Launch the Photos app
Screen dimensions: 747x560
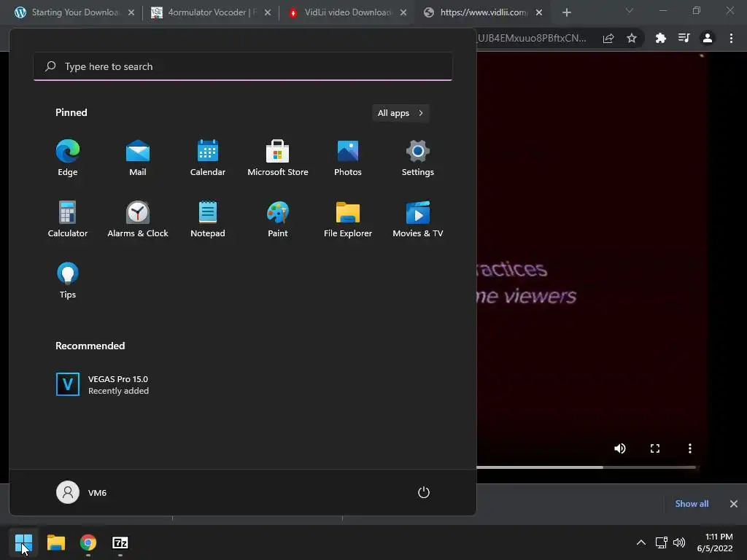(348, 158)
